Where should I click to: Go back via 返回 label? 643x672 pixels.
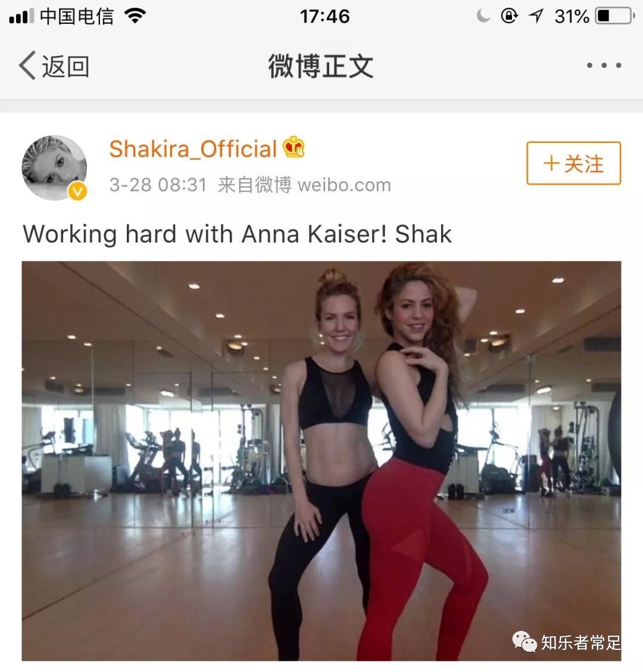tap(65, 67)
